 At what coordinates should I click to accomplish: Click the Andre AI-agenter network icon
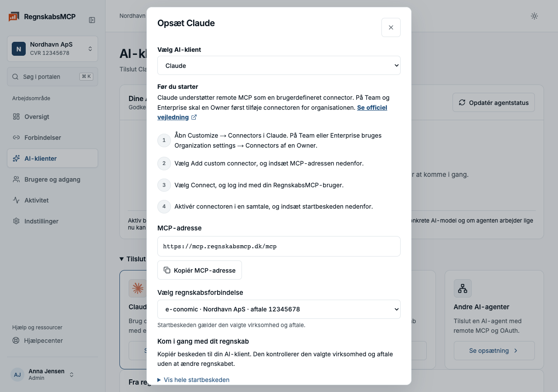[x=463, y=288]
